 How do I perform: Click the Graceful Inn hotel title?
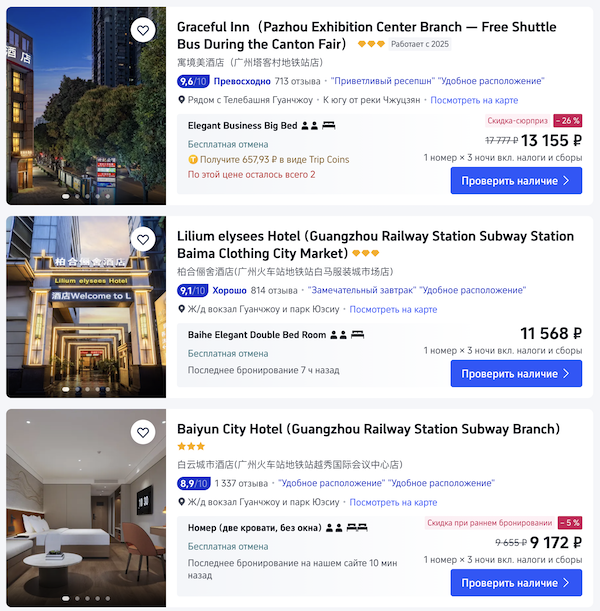[367, 35]
